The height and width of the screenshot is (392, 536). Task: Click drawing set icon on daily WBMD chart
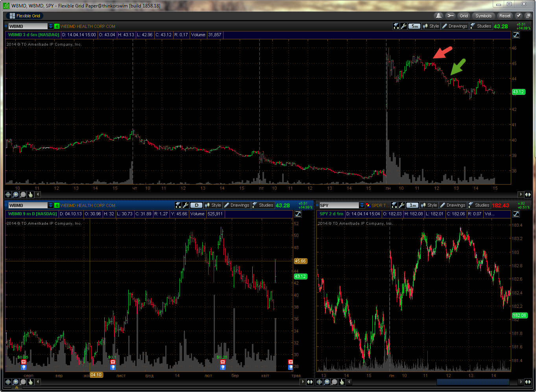click(x=298, y=214)
